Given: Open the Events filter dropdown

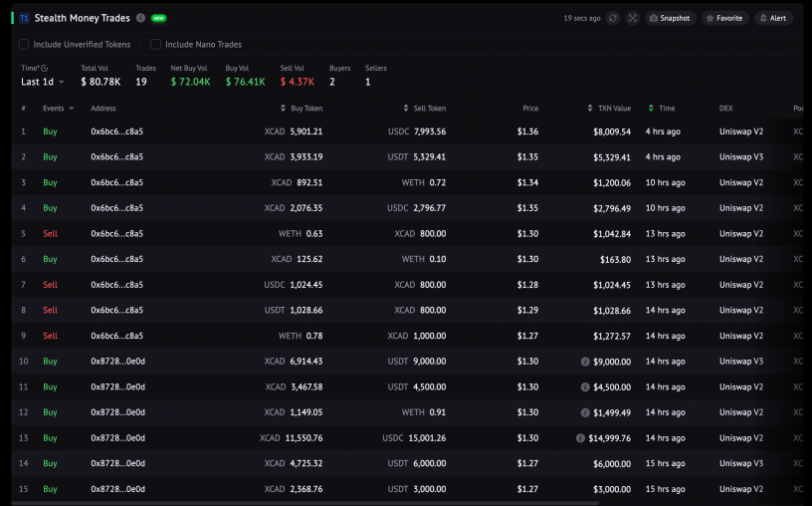Looking at the screenshot, I should tap(59, 109).
